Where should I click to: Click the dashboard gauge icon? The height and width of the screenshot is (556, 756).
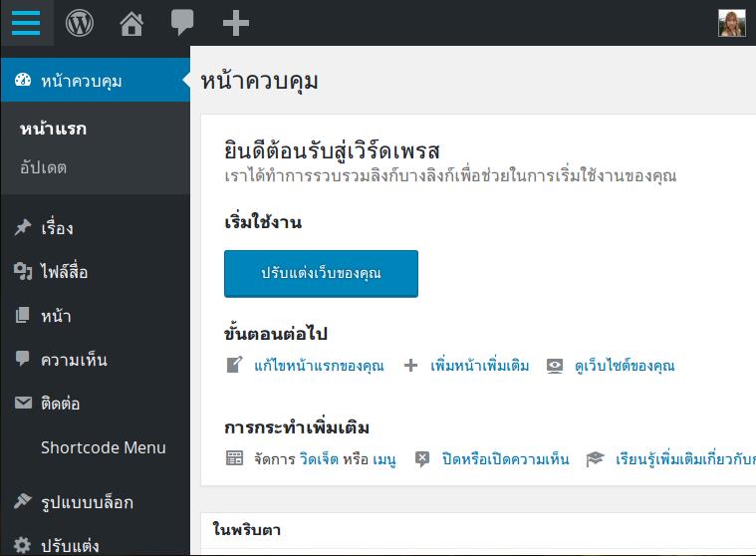click(23, 80)
